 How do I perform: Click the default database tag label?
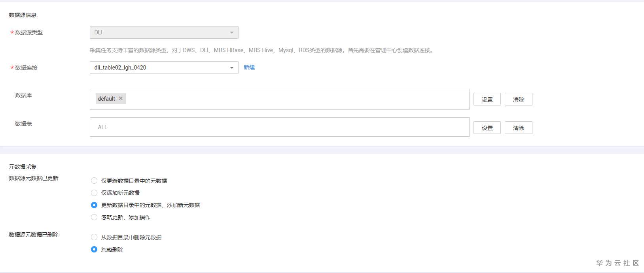(x=106, y=99)
